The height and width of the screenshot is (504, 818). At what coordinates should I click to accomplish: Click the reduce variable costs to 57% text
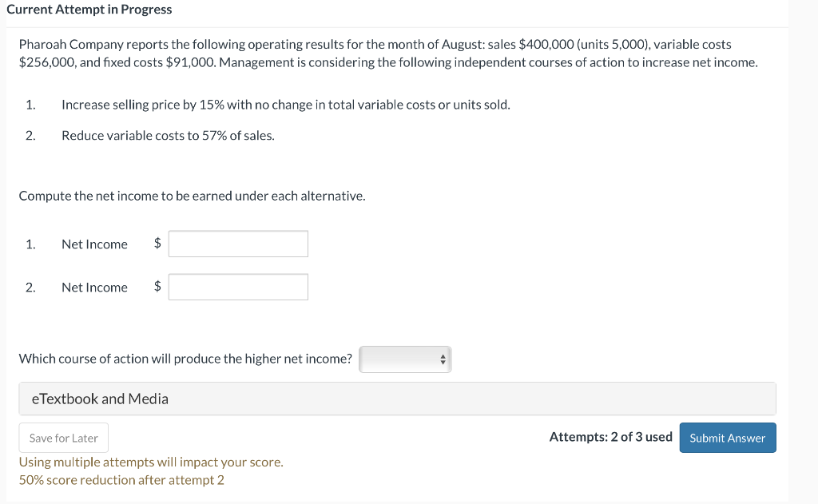(168, 136)
